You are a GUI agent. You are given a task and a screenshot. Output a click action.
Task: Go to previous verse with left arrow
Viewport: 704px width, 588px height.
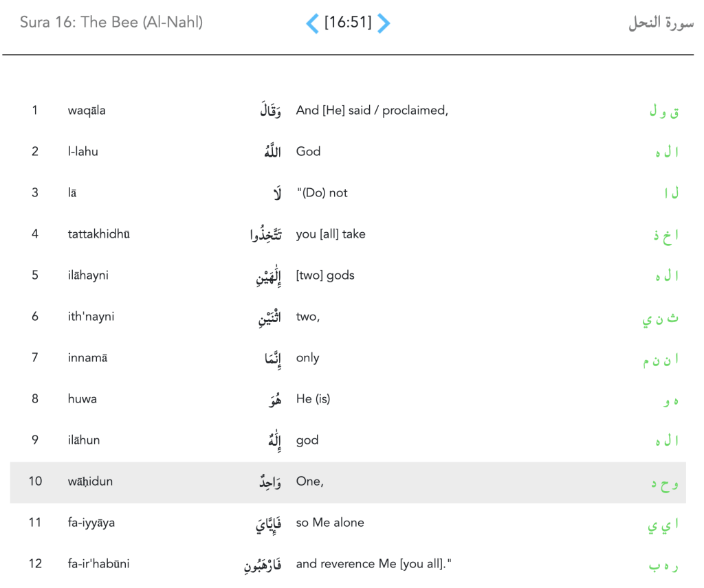[312, 23]
